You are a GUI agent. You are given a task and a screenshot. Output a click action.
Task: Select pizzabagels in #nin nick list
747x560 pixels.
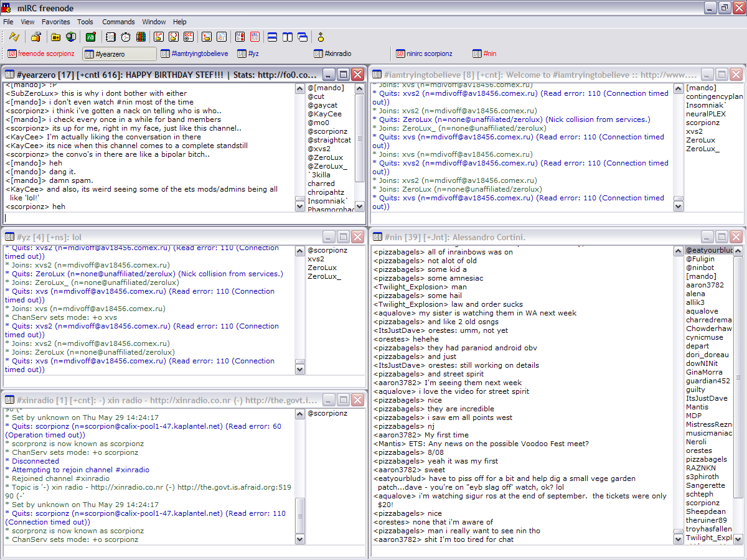point(707,459)
